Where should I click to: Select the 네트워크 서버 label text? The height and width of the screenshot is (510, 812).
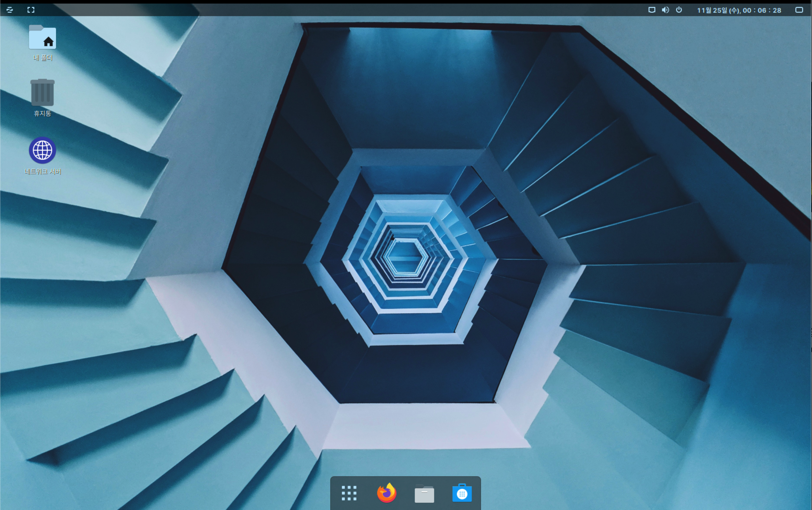pyautogui.click(x=43, y=171)
